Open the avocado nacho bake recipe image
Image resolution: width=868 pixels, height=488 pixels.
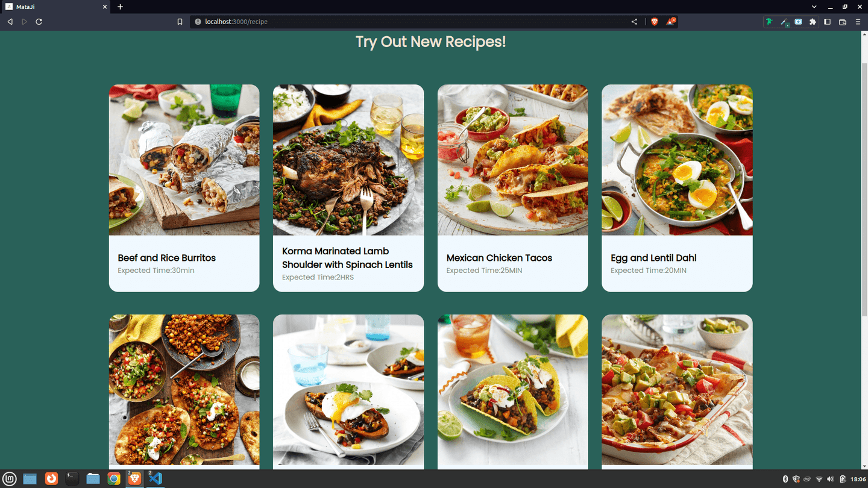tap(677, 390)
